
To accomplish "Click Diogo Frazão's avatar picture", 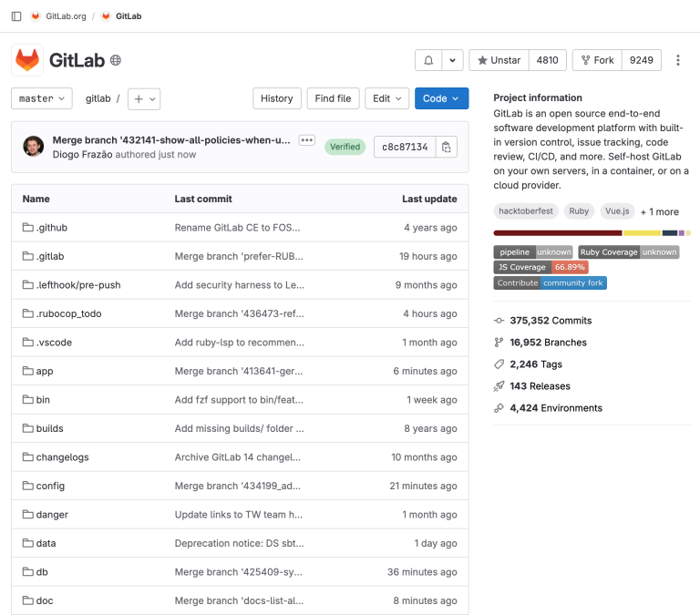I will 34,147.
